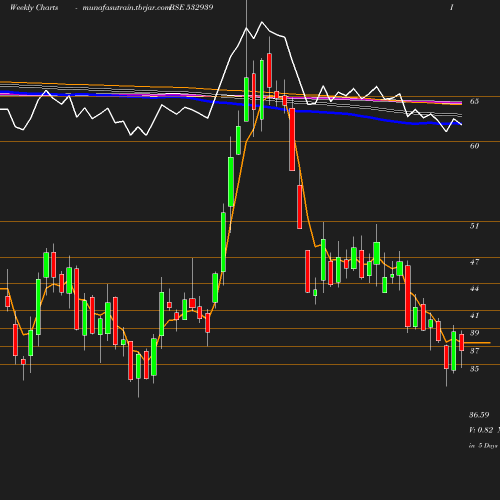500x500 pixels.
Task: Click the 41 price axis label
Action: (x=475, y=315)
